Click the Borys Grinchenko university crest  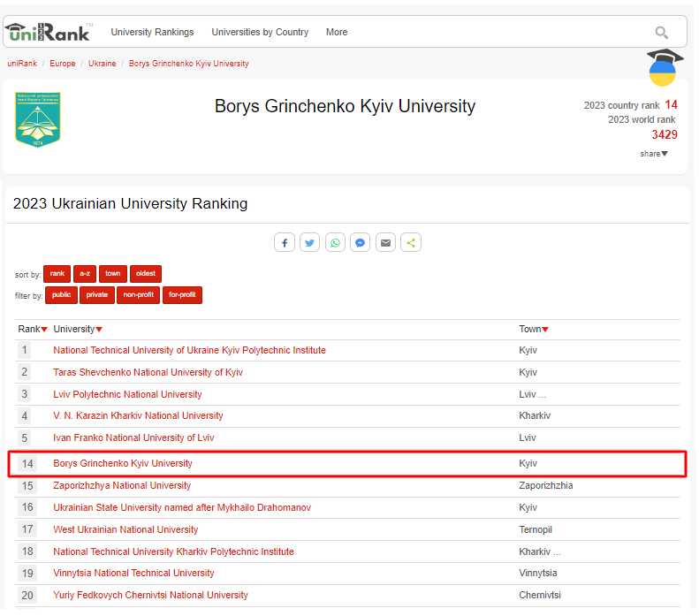pos(38,119)
